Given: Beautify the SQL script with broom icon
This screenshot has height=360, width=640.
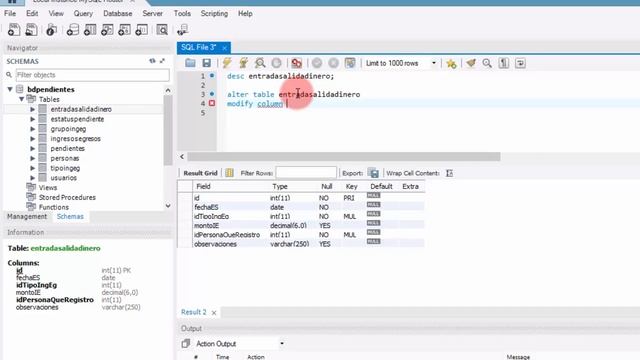Looking at the screenshot, I should (471, 63).
